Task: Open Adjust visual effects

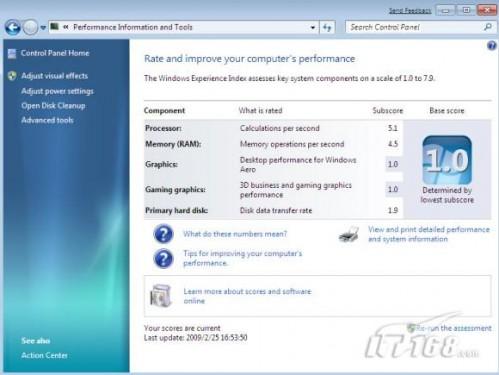Action: (x=54, y=76)
